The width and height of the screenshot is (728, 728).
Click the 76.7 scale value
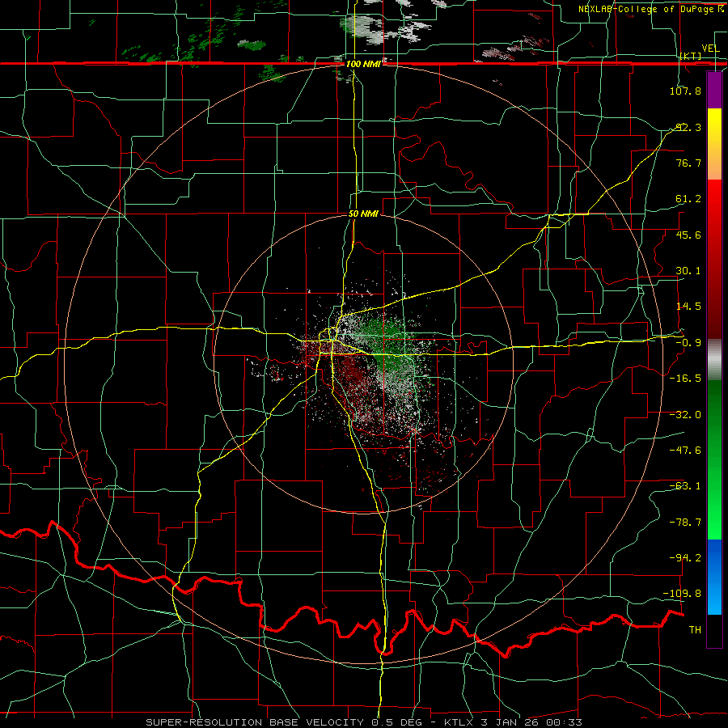688,163
